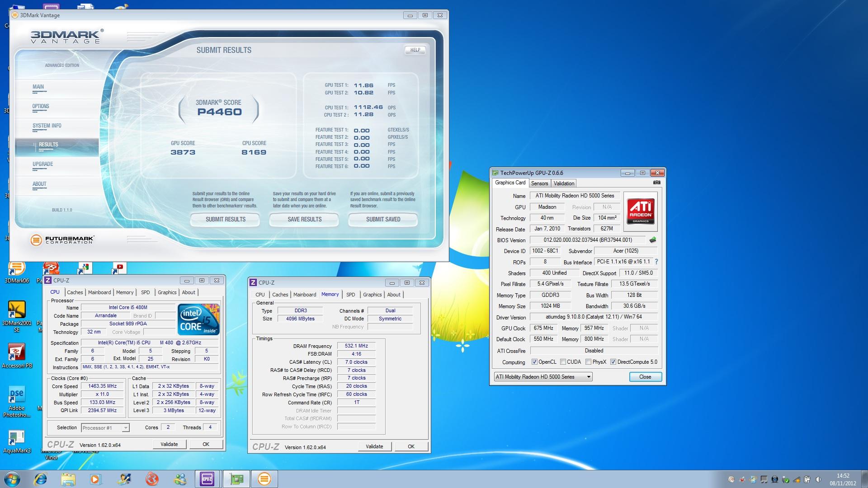868x488 pixels.
Task: Click the red swirl icon in the taskbar
Action: pyautogui.click(x=152, y=479)
